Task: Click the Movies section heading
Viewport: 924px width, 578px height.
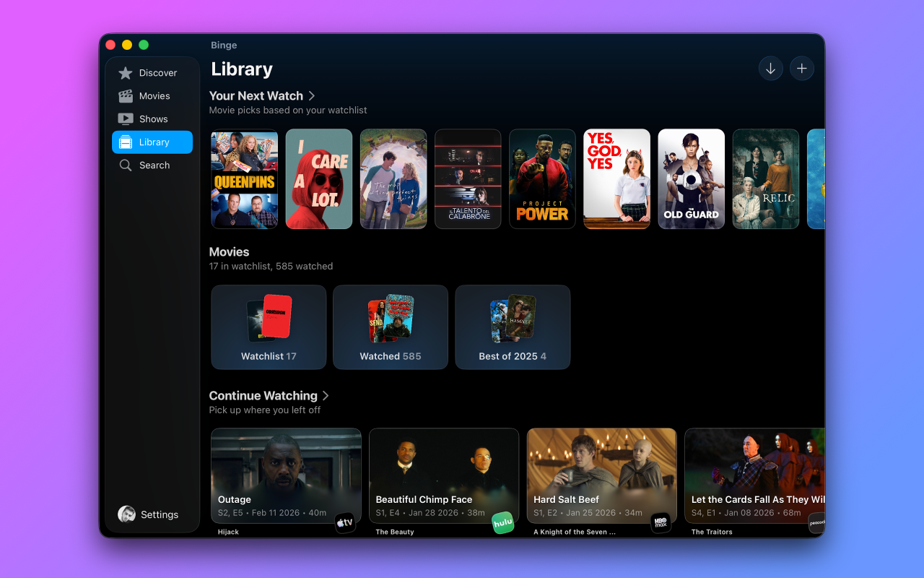Action: tap(229, 251)
